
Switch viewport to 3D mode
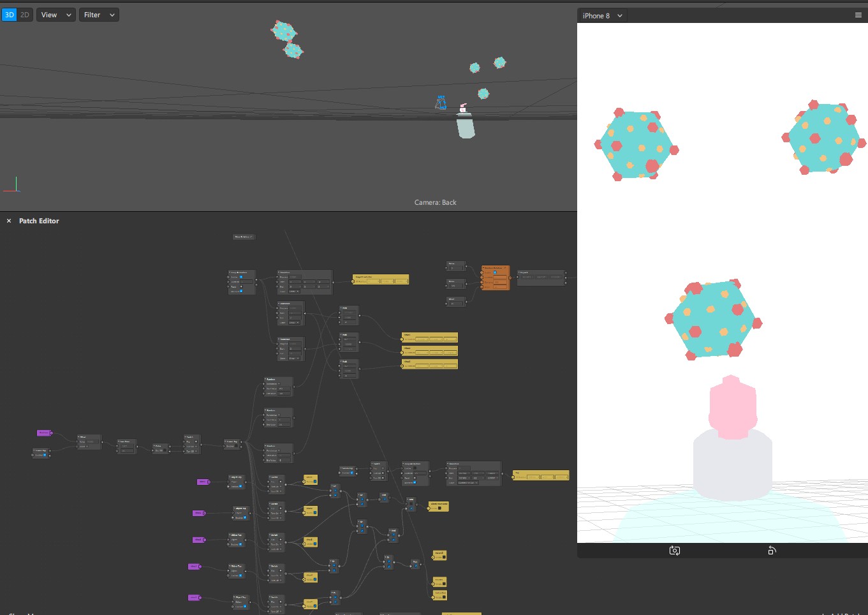pos(9,15)
